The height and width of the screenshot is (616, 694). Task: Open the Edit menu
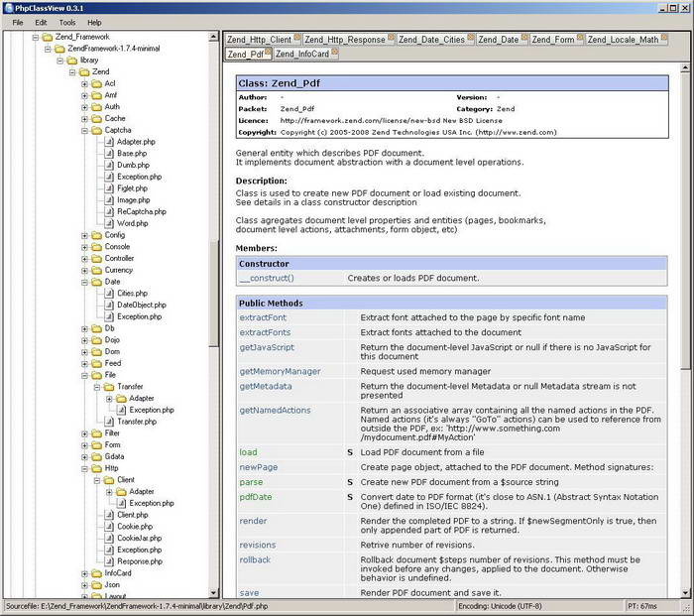click(41, 22)
